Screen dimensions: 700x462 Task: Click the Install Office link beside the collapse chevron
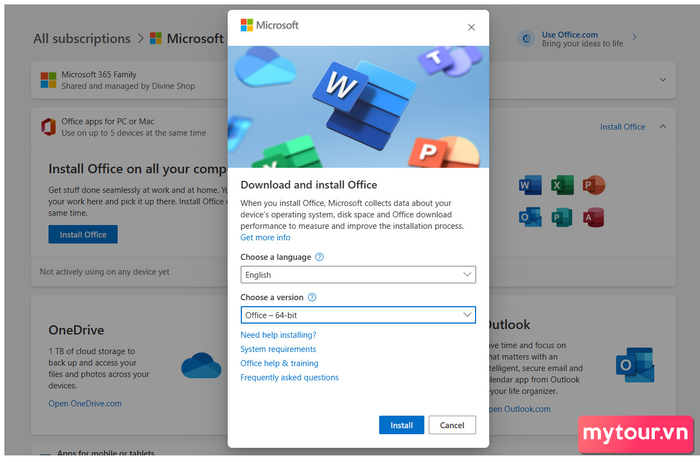point(622,127)
